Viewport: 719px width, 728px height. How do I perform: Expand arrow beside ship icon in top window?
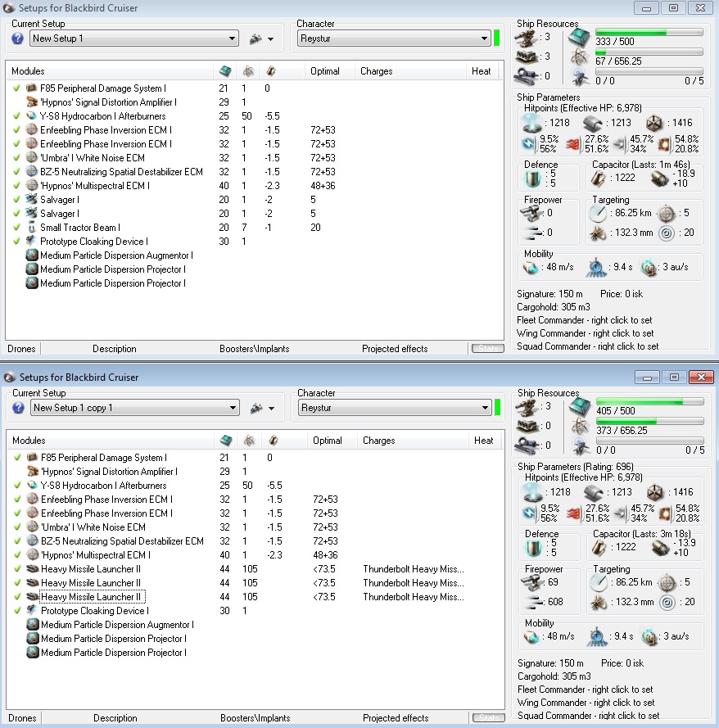[x=270, y=39]
